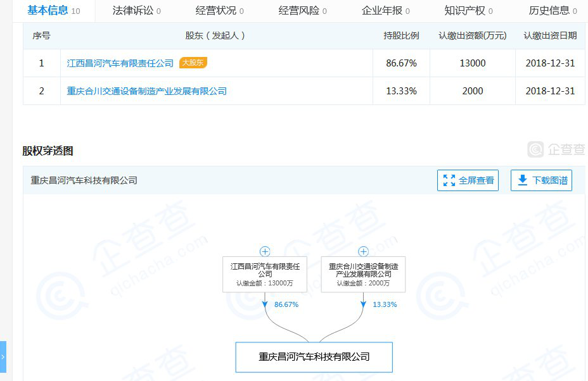Switch to the 历史信息 tab
The width and height of the screenshot is (588, 381).
pyautogui.click(x=553, y=11)
